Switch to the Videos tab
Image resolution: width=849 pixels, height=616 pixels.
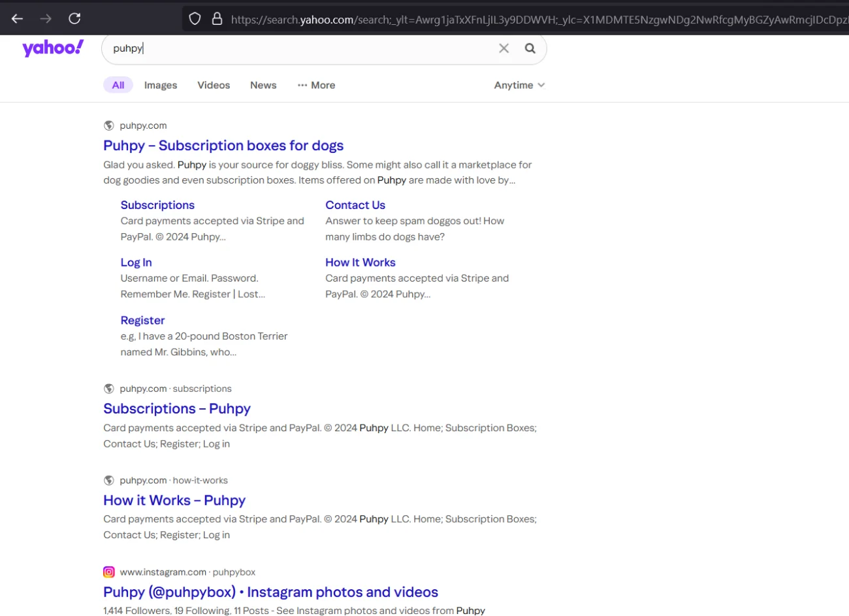point(214,85)
